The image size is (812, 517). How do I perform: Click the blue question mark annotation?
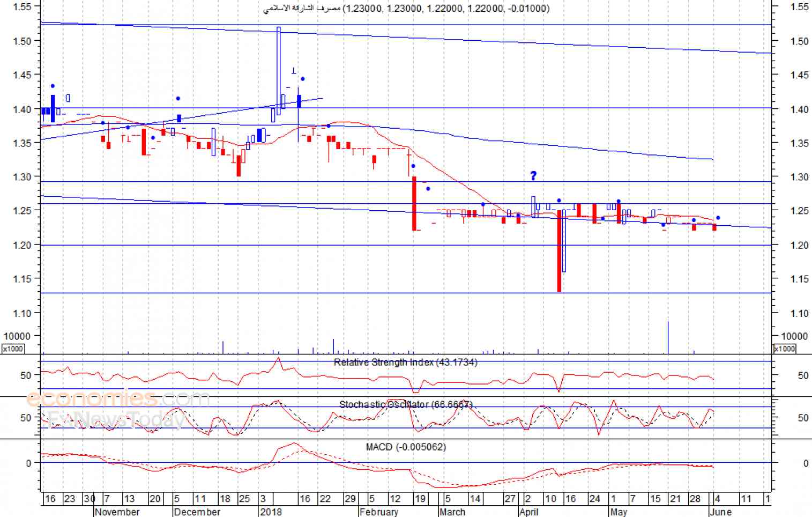coord(533,175)
